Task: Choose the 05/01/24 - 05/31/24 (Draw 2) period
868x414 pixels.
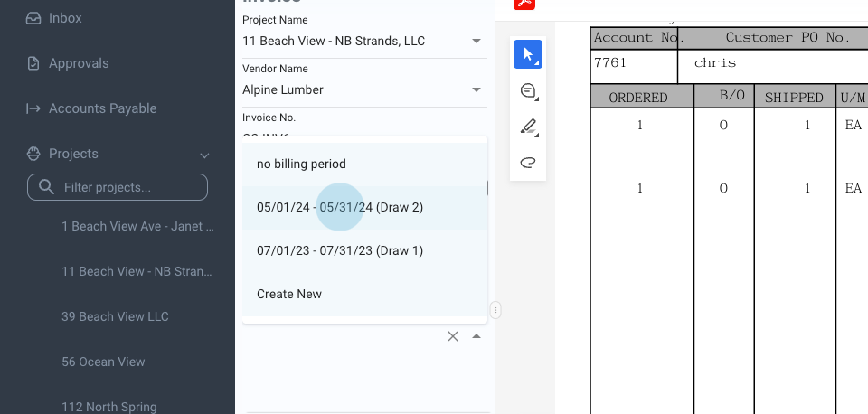Action: (340, 208)
